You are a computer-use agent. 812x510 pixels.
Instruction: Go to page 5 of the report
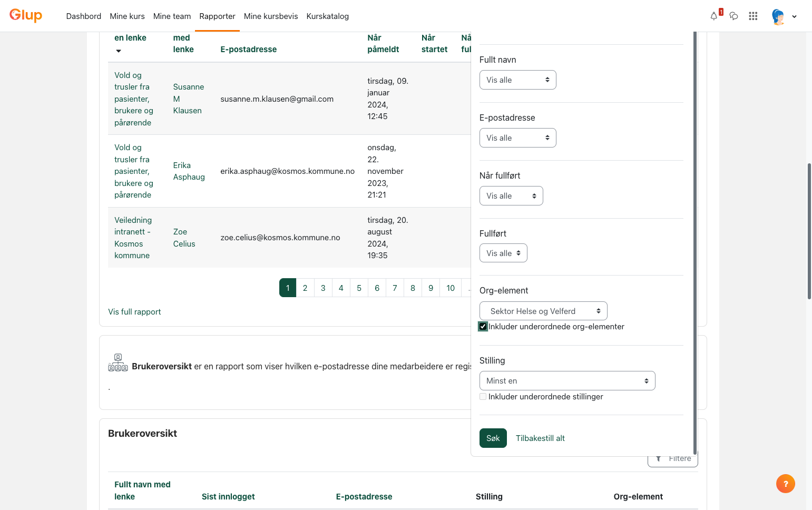coord(359,288)
